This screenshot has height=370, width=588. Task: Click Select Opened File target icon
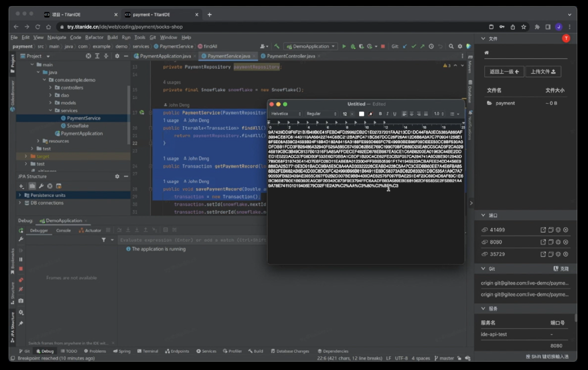coord(88,56)
